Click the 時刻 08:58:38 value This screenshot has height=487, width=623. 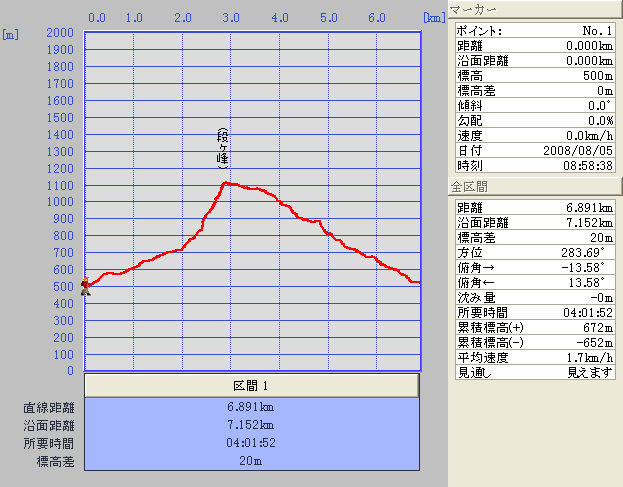click(x=588, y=165)
